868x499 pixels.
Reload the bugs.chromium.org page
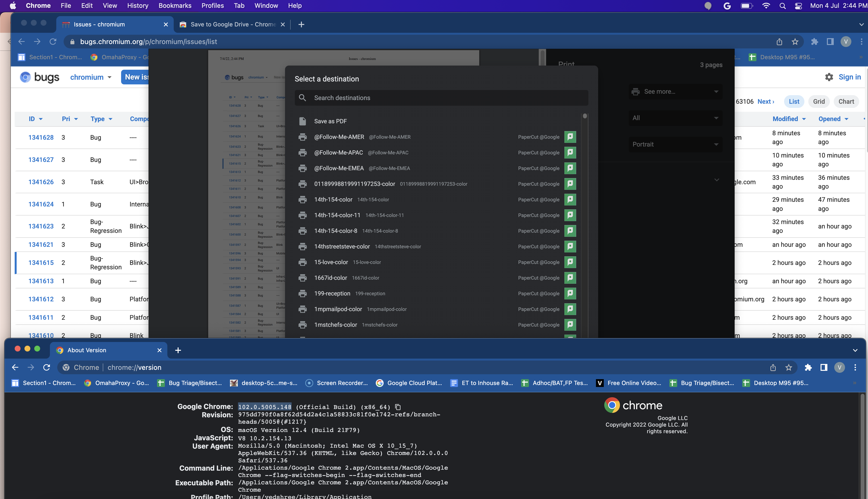tap(53, 42)
